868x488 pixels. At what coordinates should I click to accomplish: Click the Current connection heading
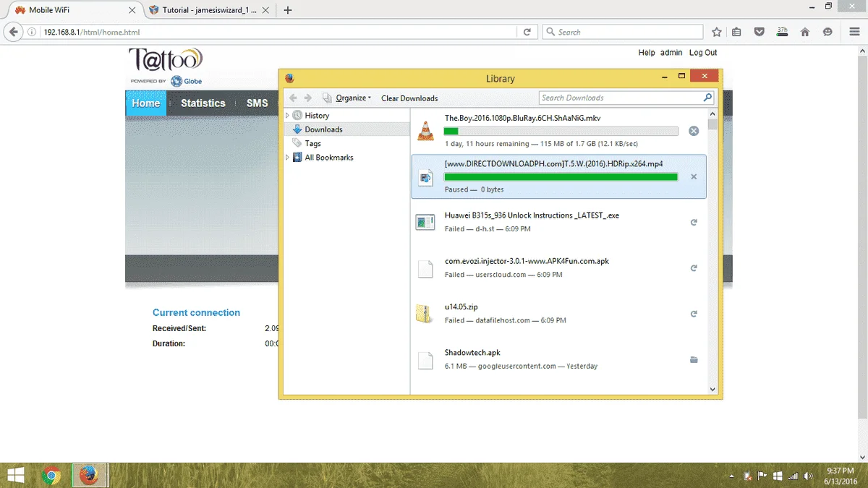tap(196, 312)
